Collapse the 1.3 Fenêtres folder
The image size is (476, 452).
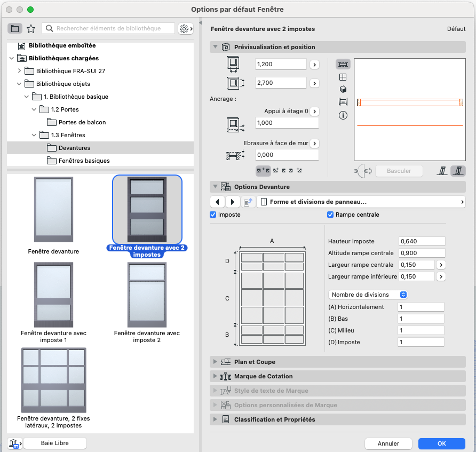point(34,135)
